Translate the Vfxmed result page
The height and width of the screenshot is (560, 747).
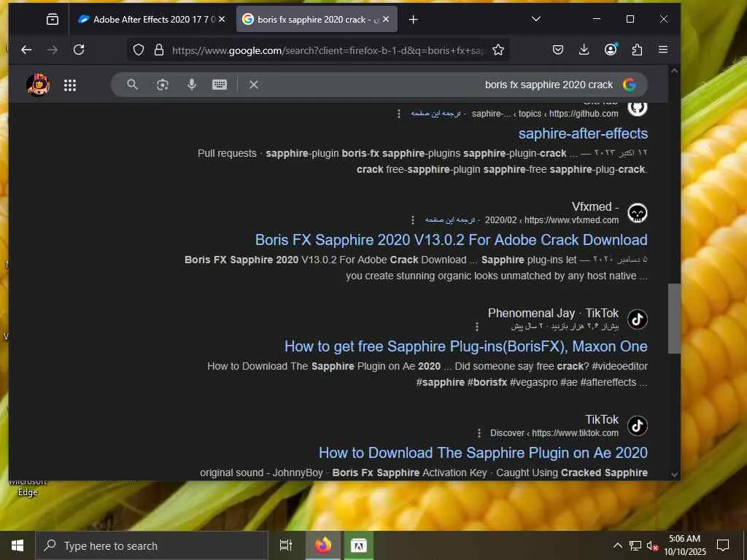pos(449,220)
